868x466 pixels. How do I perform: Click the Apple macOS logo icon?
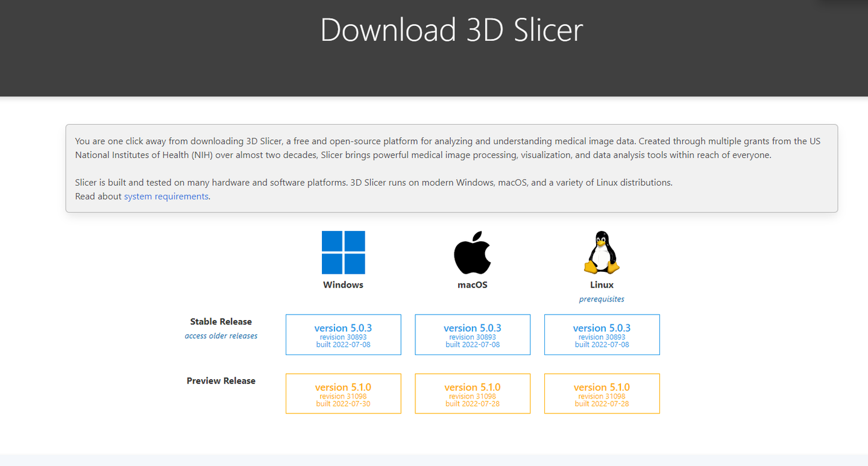pyautogui.click(x=472, y=253)
